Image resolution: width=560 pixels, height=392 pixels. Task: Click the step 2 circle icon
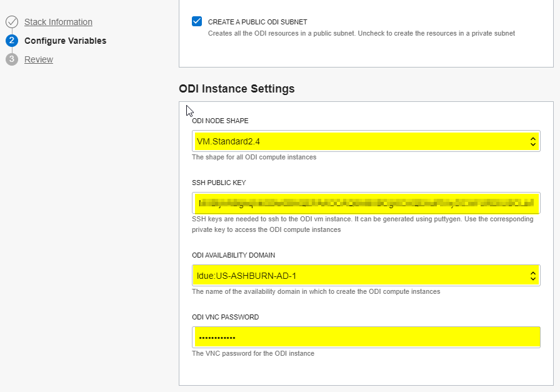(12, 41)
